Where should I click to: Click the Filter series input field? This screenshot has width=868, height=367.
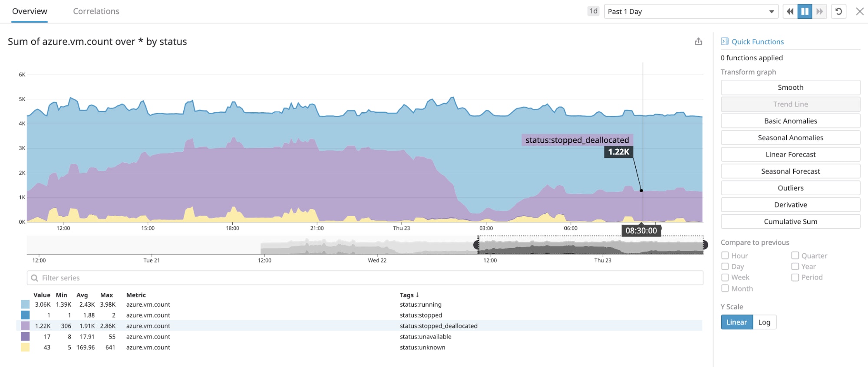pos(365,278)
